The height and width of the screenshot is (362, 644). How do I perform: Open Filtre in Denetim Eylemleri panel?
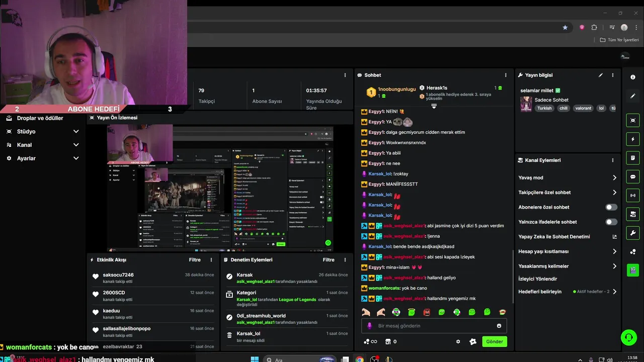pos(329,260)
